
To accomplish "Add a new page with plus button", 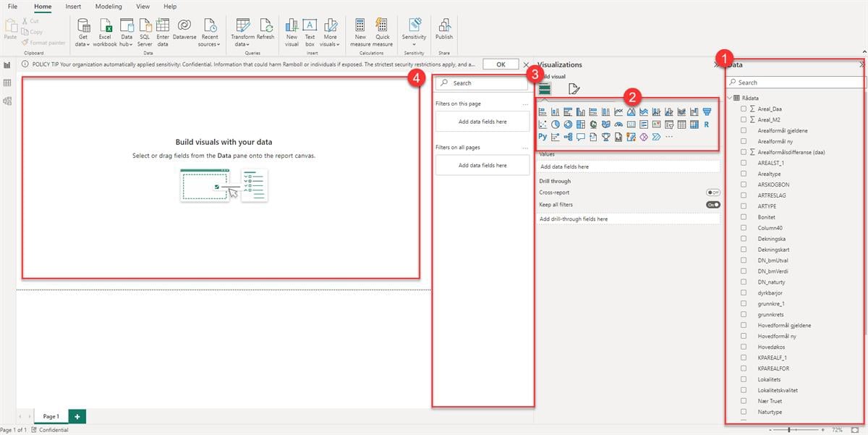I will [x=77, y=416].
